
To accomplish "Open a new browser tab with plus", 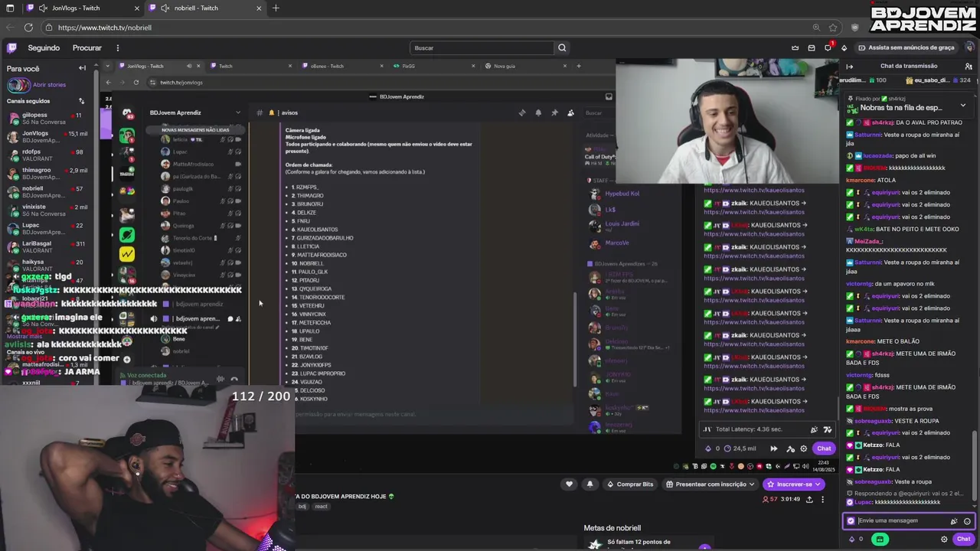I will (276, 8).
